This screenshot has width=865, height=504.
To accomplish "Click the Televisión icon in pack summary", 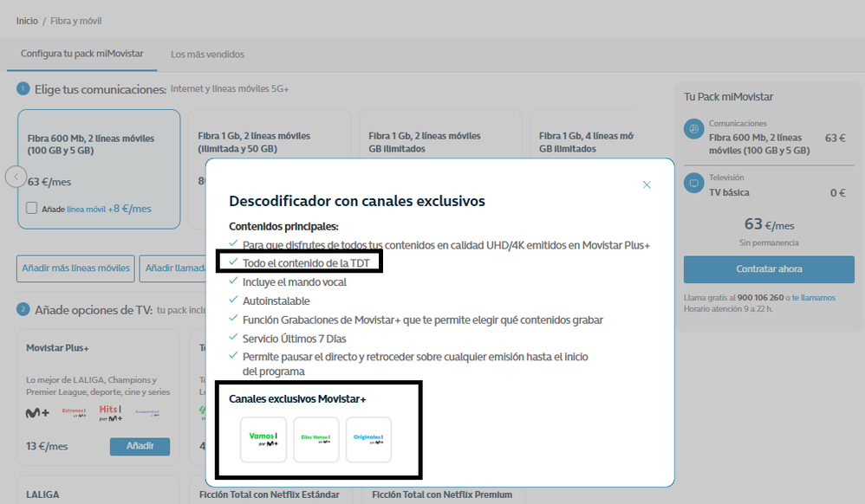I will click(693, 184).
